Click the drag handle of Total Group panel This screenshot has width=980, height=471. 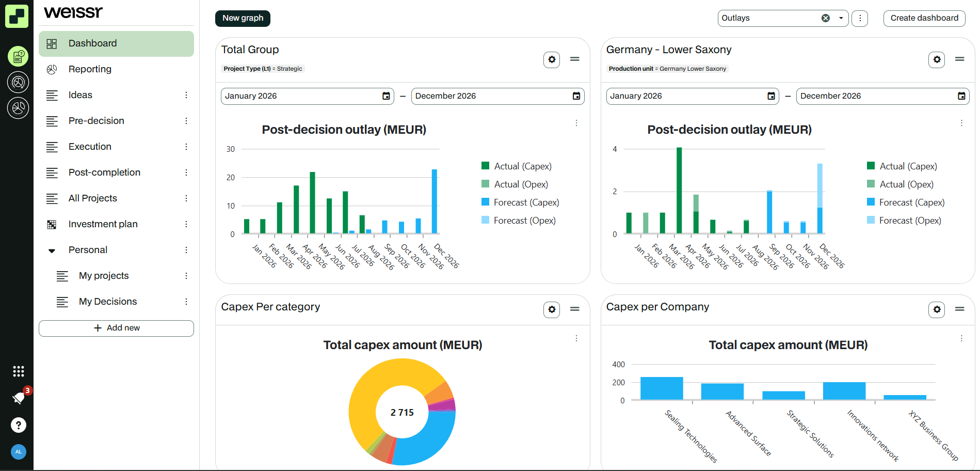[x=574, y=59]
